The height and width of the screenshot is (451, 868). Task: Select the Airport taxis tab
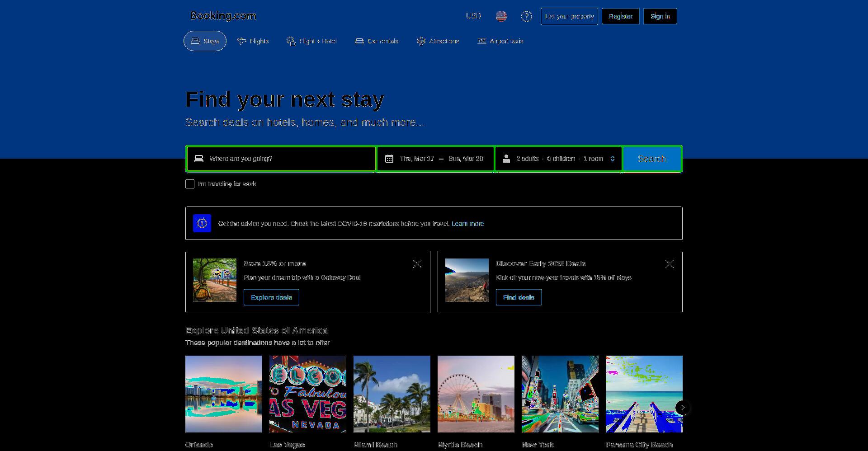(x=500, y=41)
